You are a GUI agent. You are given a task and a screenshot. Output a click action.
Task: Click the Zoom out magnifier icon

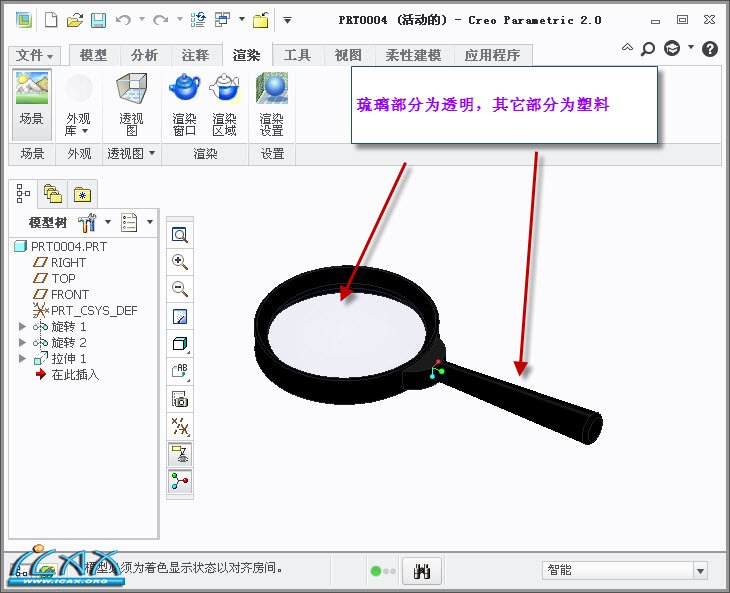pos(180,289)
